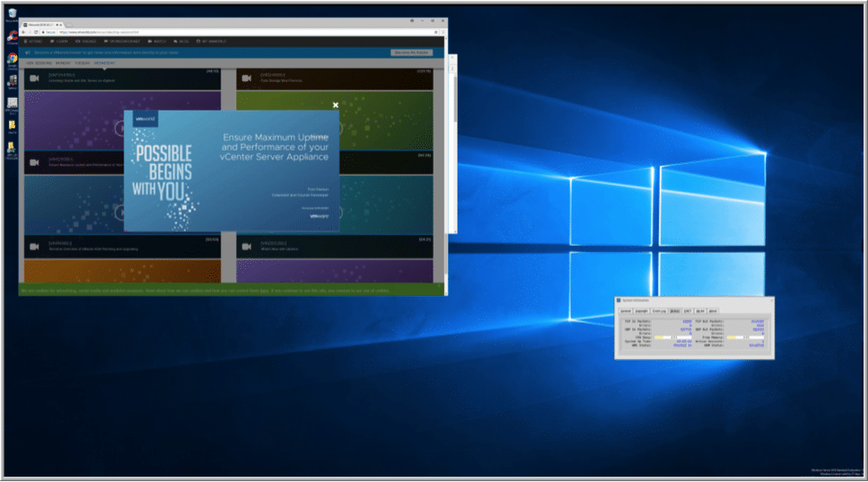Select the first tab in System Information window

click(x=626, y=311)
